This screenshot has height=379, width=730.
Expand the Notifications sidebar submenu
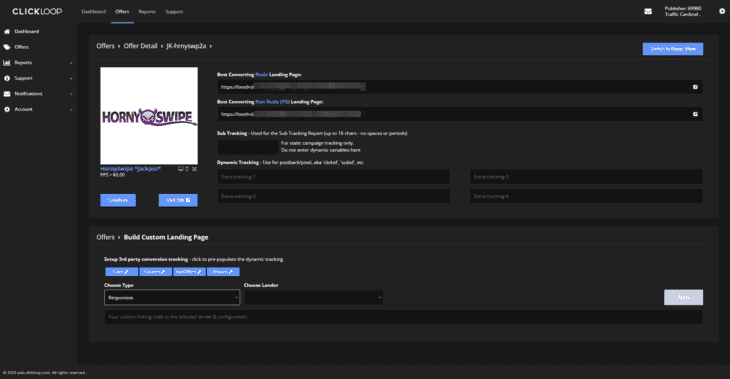tap(71, 94)
